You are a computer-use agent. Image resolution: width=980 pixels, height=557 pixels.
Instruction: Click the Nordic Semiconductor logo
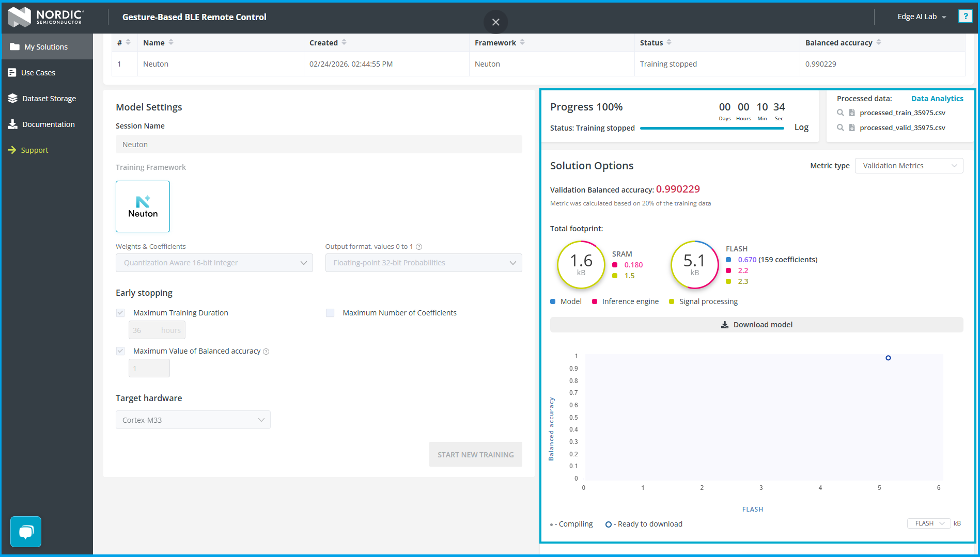coord(46,17)
